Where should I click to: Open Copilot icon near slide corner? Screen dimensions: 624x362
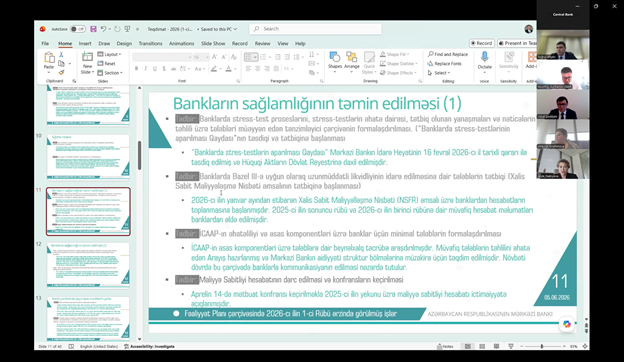coord(567,324)
